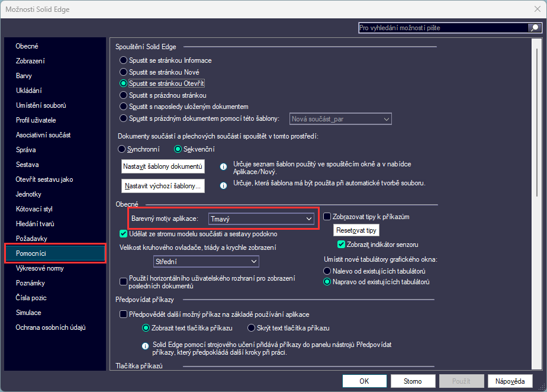Open the Barvy options page

(x=24, y=76)
